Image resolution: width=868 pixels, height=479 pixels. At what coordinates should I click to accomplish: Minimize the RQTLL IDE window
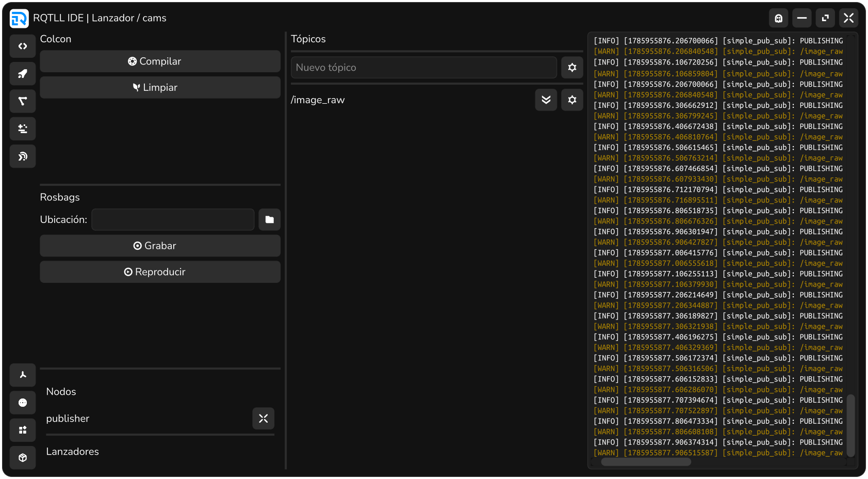(802, 18)
